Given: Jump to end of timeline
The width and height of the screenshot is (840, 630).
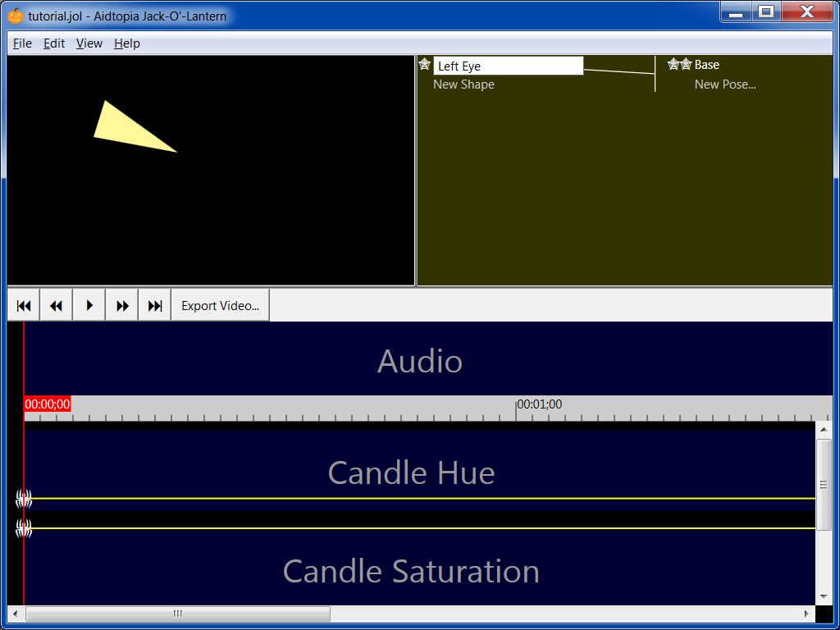Looking at the screenshot, I should 155,305.
